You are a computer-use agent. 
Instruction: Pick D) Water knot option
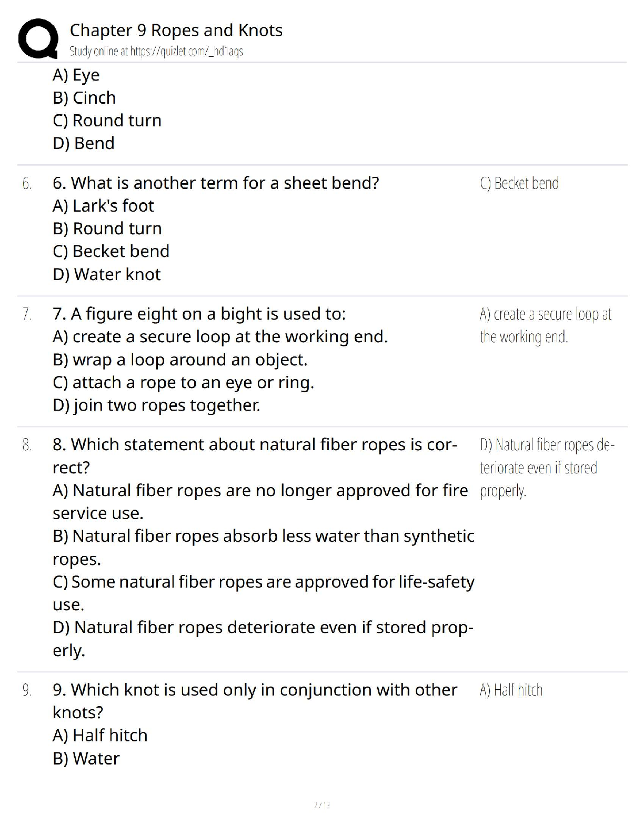(x=107, y=274)
